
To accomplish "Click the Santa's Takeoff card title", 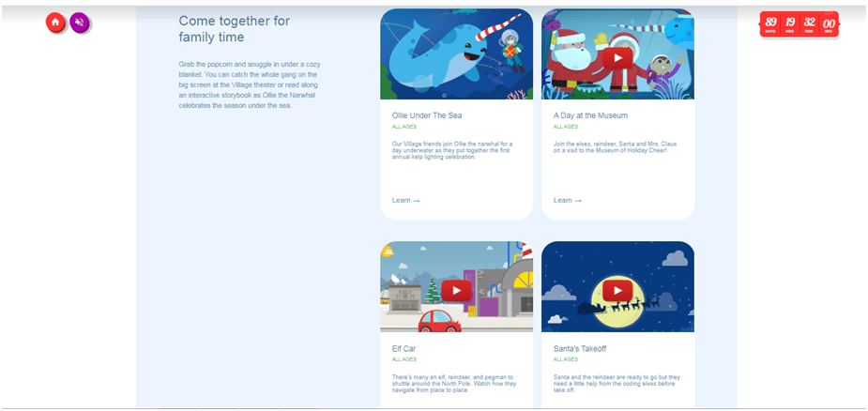I will (x=581, y=349).
